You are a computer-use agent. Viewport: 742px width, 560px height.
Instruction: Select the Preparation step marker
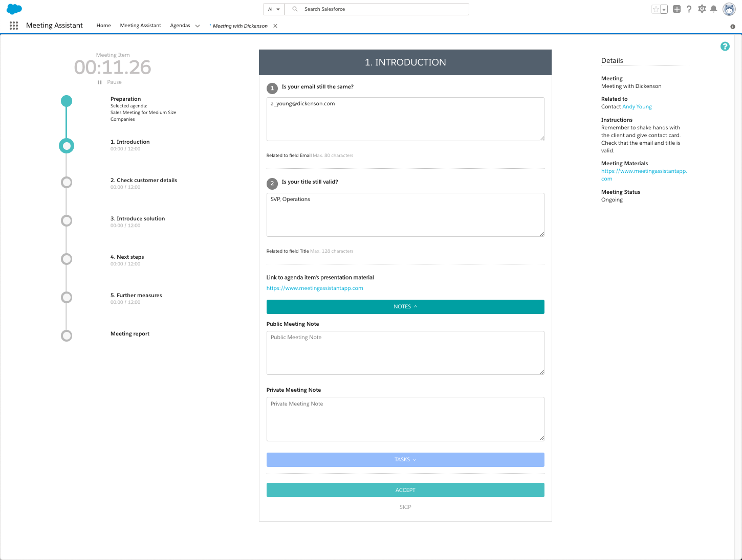(67, 101)
